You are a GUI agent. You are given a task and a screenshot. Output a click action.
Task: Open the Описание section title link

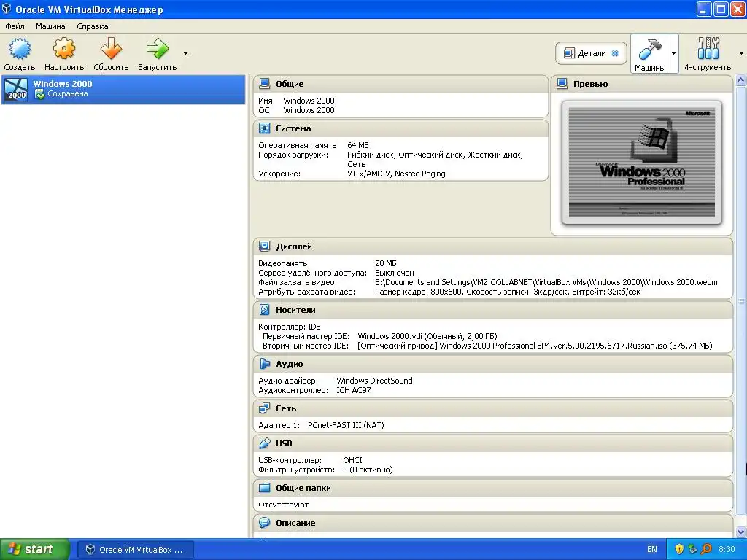click(x=295, y=523)
